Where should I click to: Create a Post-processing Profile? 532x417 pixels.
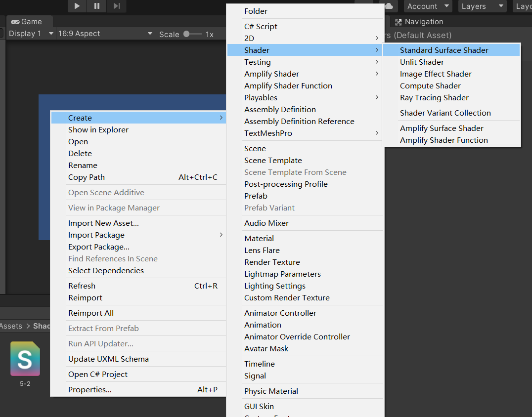[306, 184]
